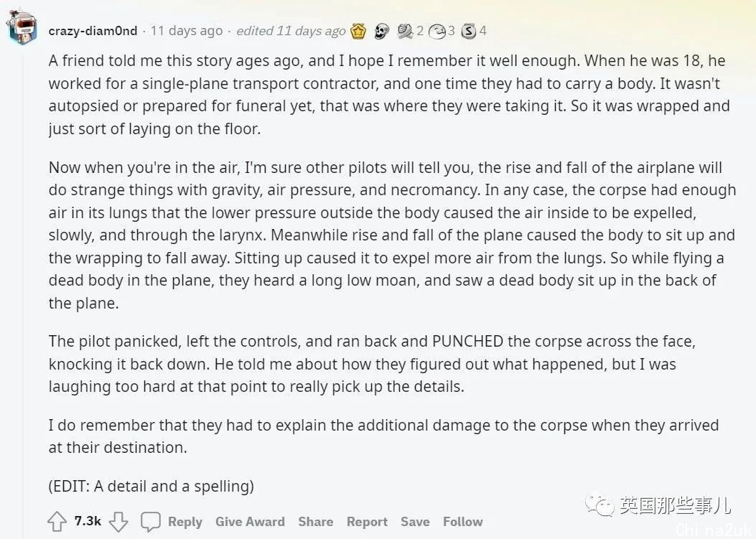Click Reply under the comment

click(185, 522)
